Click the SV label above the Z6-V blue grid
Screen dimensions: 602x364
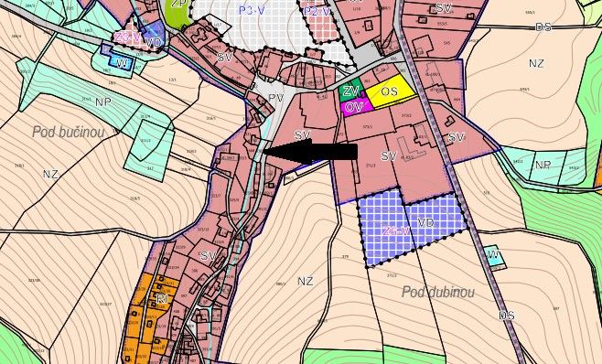point(389,155)
